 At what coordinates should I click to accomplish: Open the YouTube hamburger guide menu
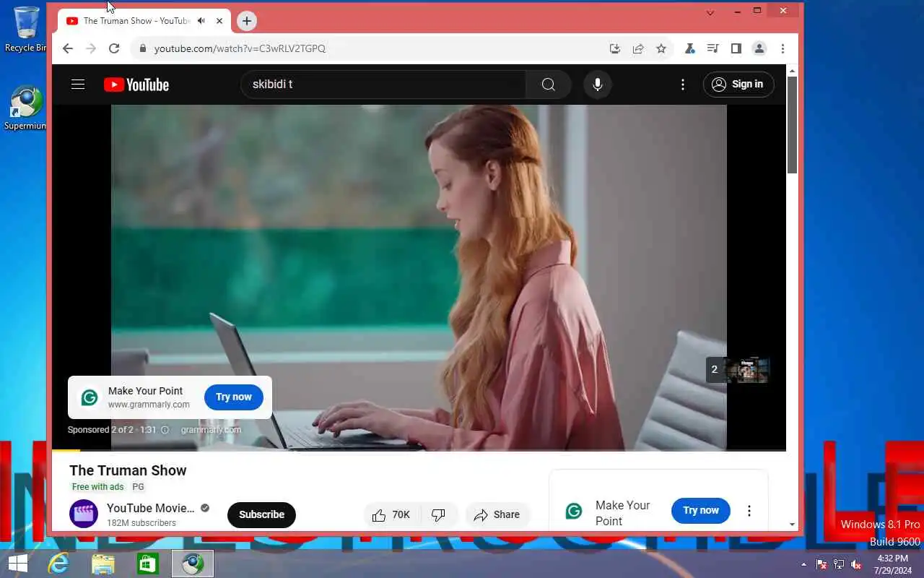tap(78, 85)
